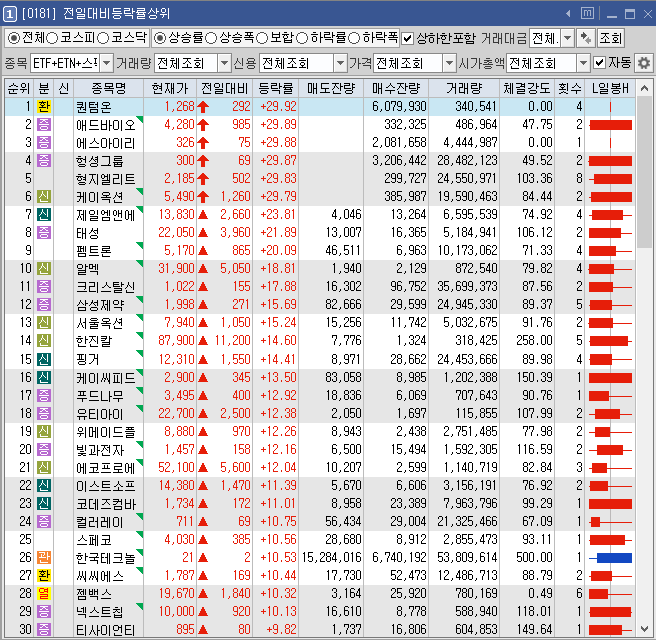Click the 조회 search button
This screenshot has height=640, width=656.
tap(610, 38)
